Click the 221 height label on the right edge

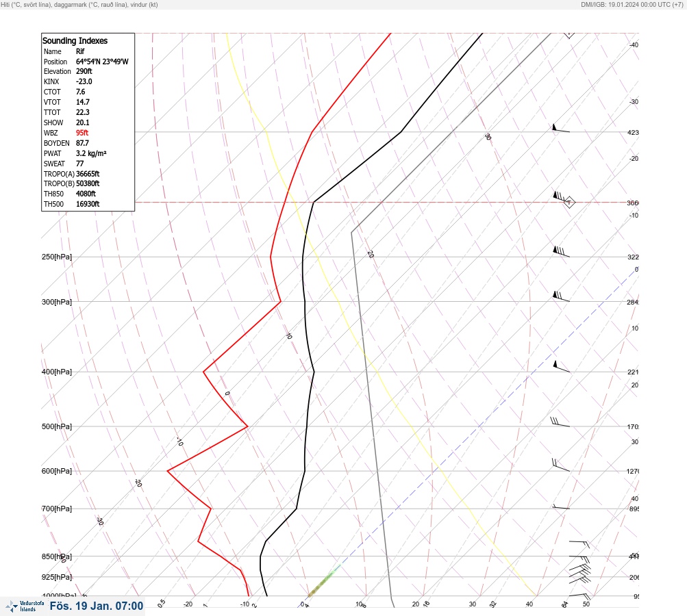(633, 372)
